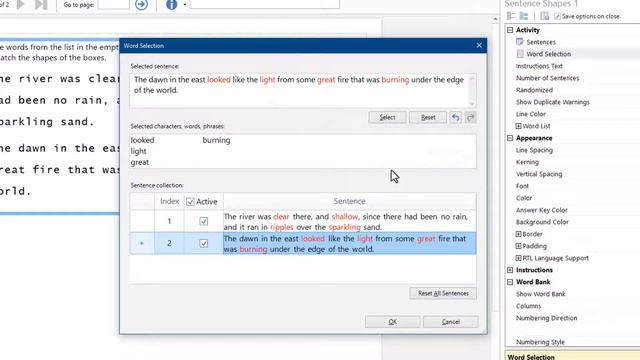Collapse the Activity section
Viewport: 640px width, 360px height.
click(x=510, y=30)
